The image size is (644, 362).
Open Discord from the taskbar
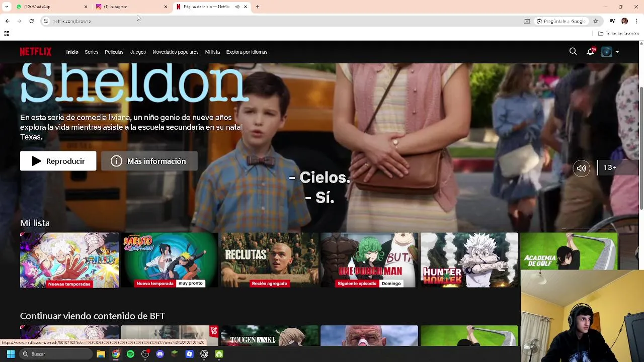point(160,354)
